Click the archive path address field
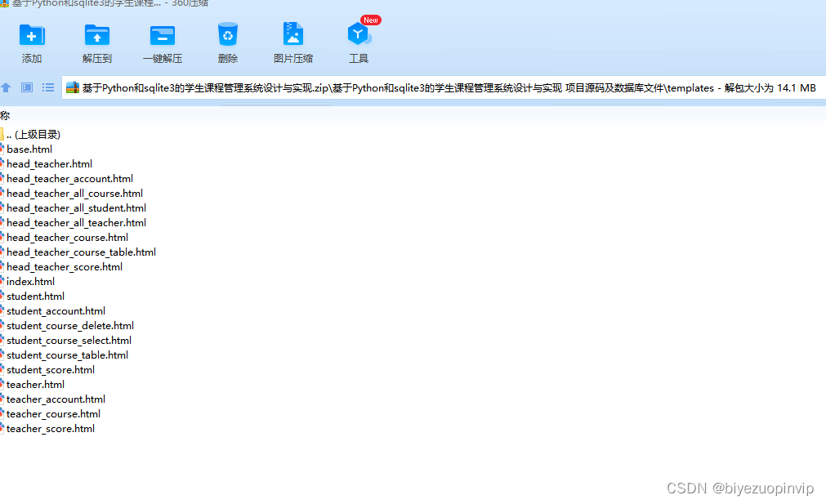The width and height of the screenshot is (826, 504). point(444,87)
